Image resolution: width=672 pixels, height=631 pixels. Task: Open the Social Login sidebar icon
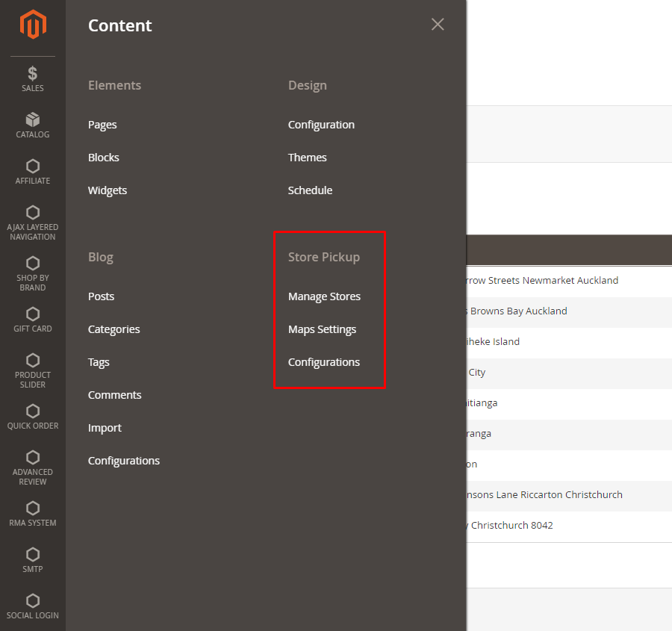click(x=33, y=606)
